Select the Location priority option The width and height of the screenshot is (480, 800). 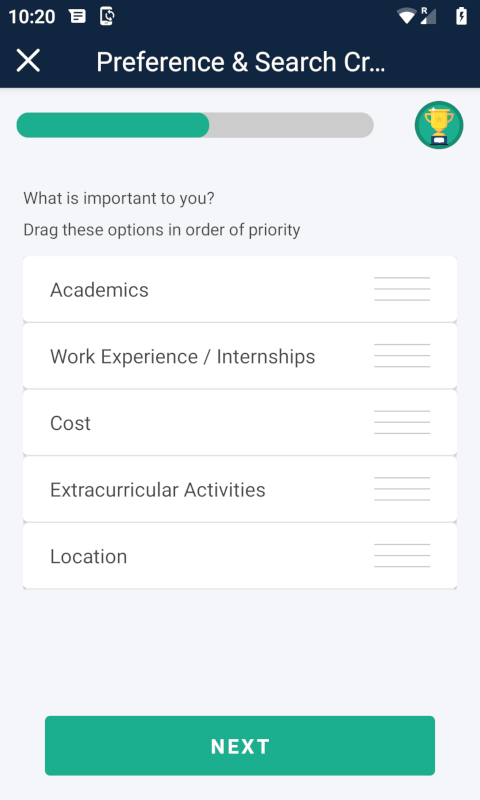coord(240,556)
